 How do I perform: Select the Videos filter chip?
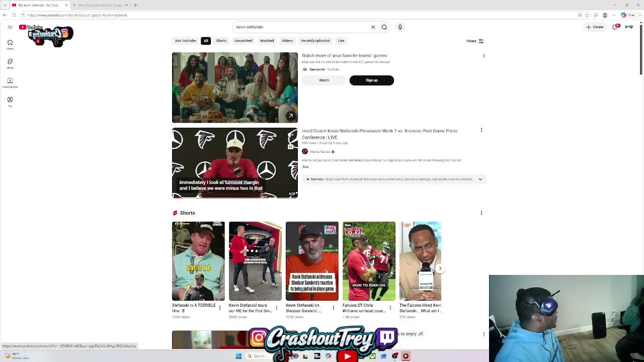click(x=287, y=41)
